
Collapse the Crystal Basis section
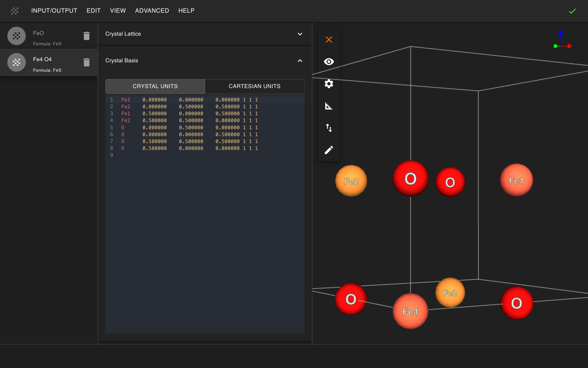(300, 60)
